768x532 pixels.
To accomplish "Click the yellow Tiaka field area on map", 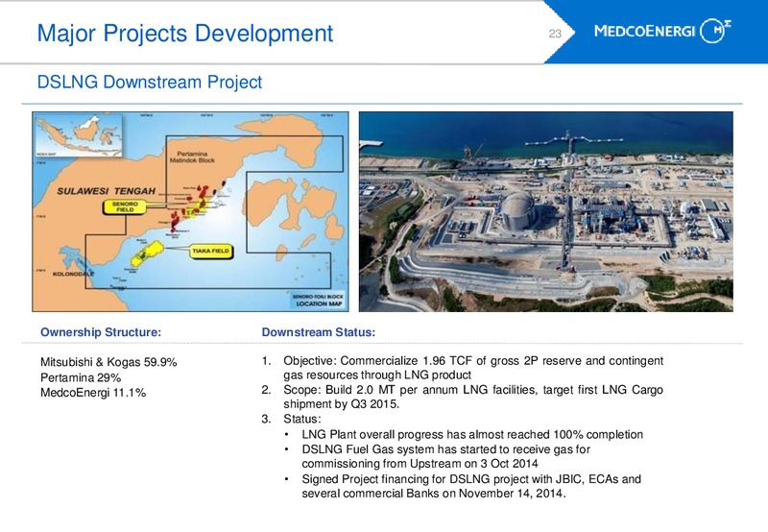I will (x=147, y=254).
